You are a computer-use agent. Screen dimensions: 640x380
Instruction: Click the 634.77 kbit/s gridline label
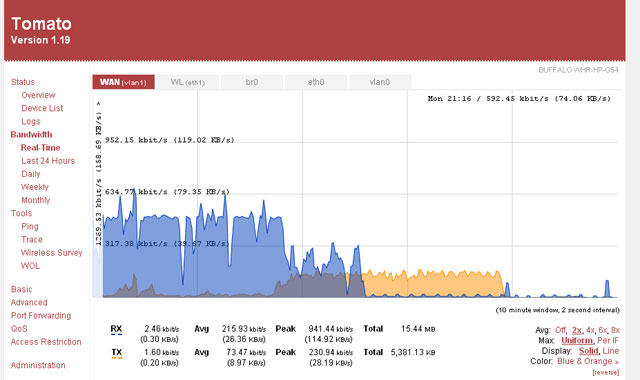(167, 191)
